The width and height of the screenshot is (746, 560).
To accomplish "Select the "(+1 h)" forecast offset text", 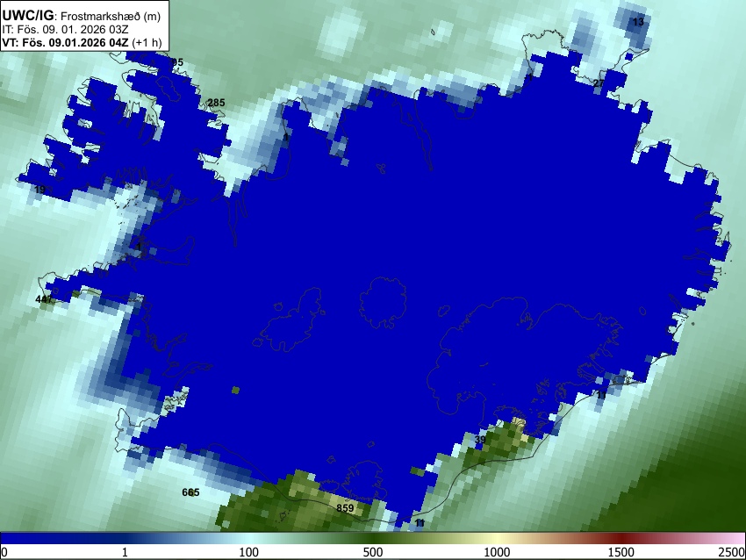I will 147,42.
